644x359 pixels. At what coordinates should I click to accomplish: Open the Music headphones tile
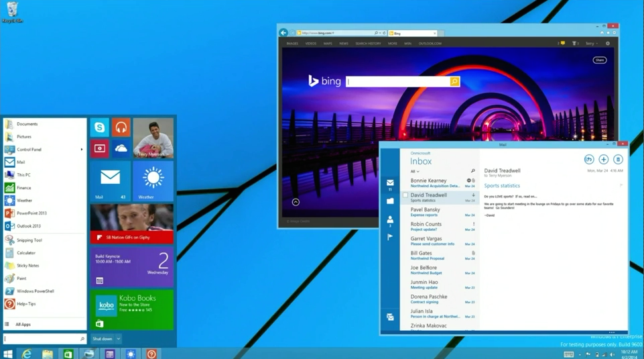tap(121, 127)
